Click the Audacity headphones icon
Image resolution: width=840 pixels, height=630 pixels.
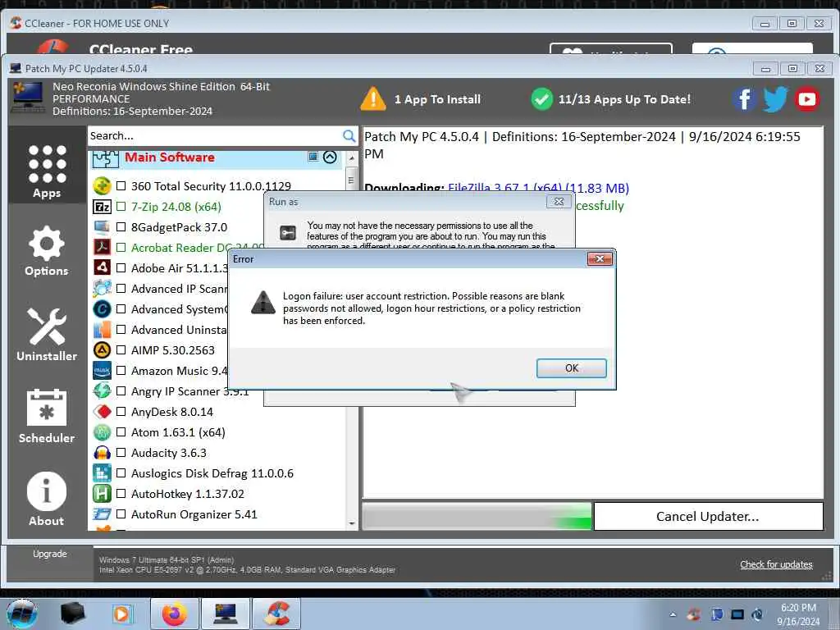click(x=102, y=453)
